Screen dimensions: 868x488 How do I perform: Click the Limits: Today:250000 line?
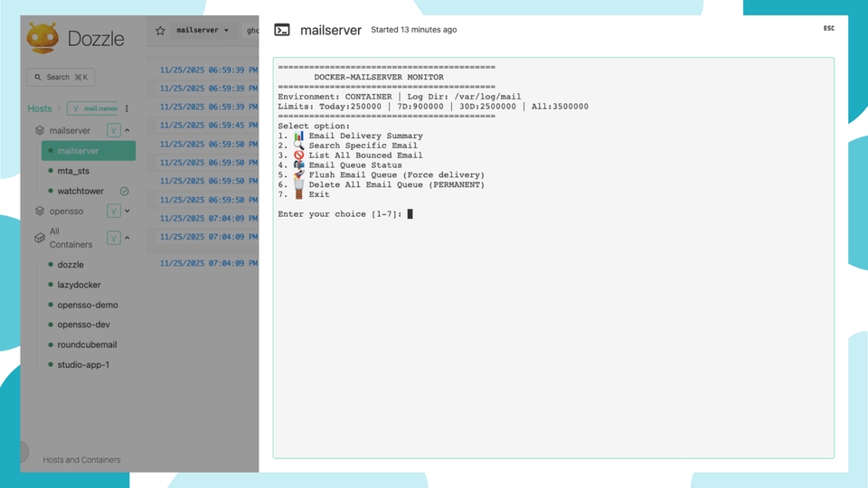433,107
